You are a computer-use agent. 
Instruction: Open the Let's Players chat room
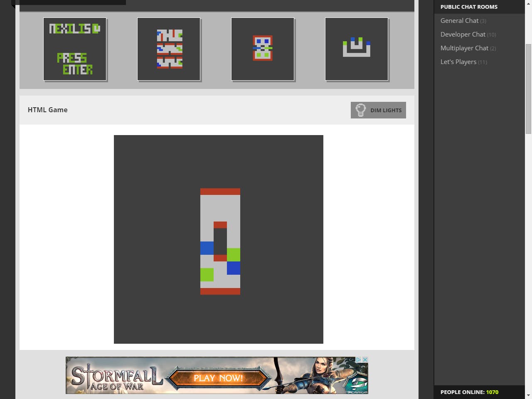click(x=458, y=62)
